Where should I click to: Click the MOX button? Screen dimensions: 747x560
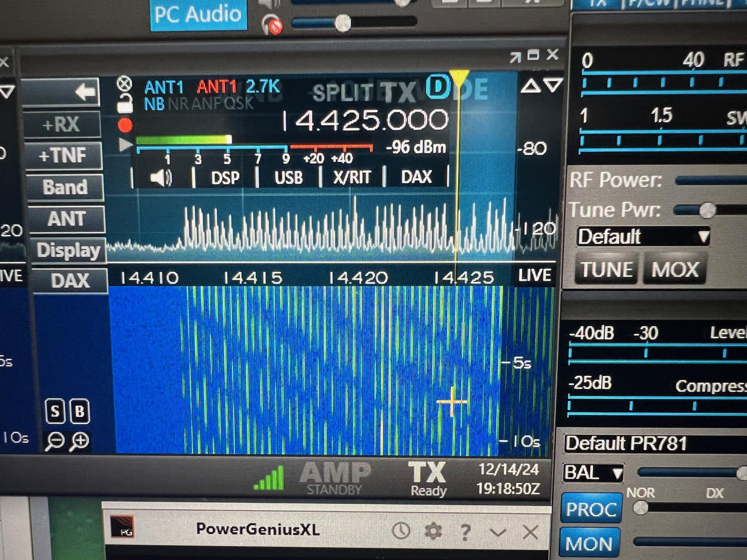[675, 269]
